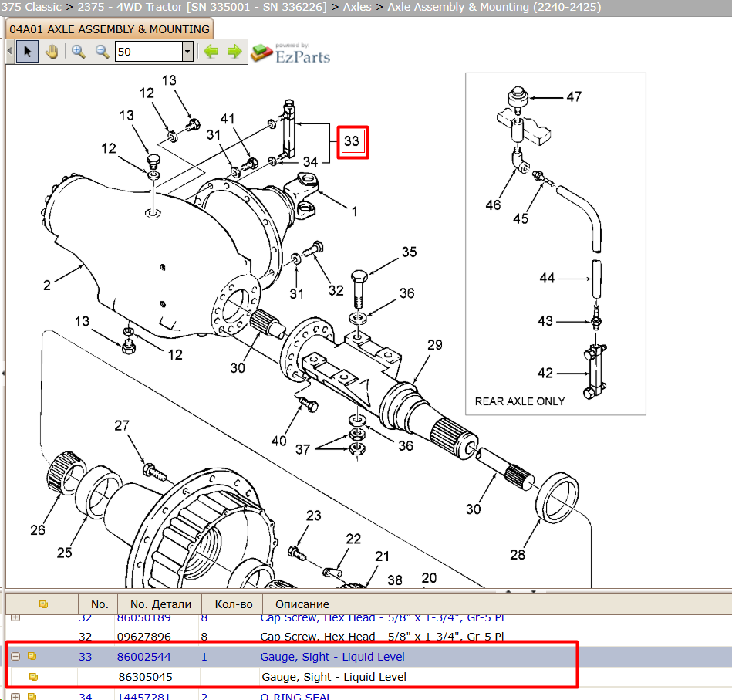732x700 pixels.
Task: Sort by the No. Детали column header
Action: pyautogui.click(x=160, y=604)
